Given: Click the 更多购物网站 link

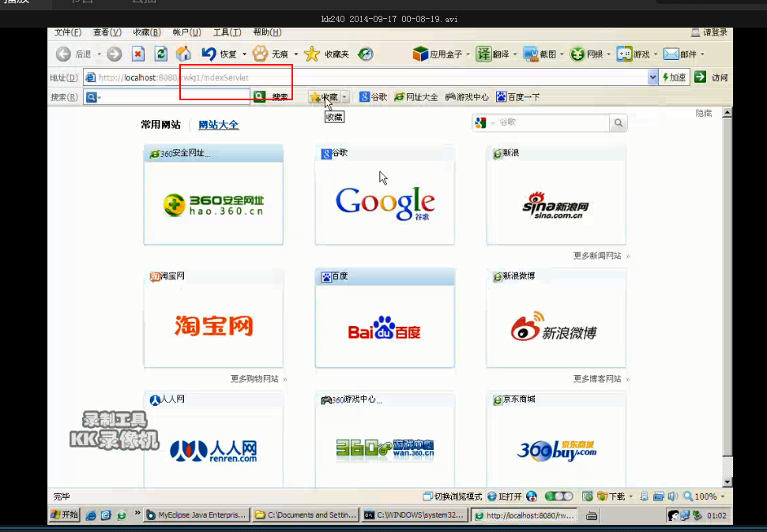Looking at the screenshot, I should tap(254, 378).
